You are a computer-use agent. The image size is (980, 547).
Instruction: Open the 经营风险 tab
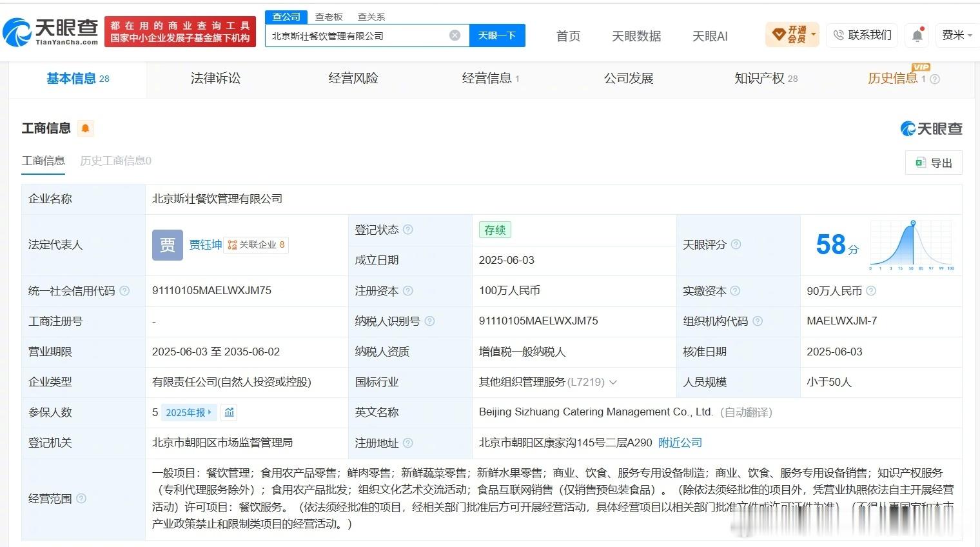click(353, 78)
